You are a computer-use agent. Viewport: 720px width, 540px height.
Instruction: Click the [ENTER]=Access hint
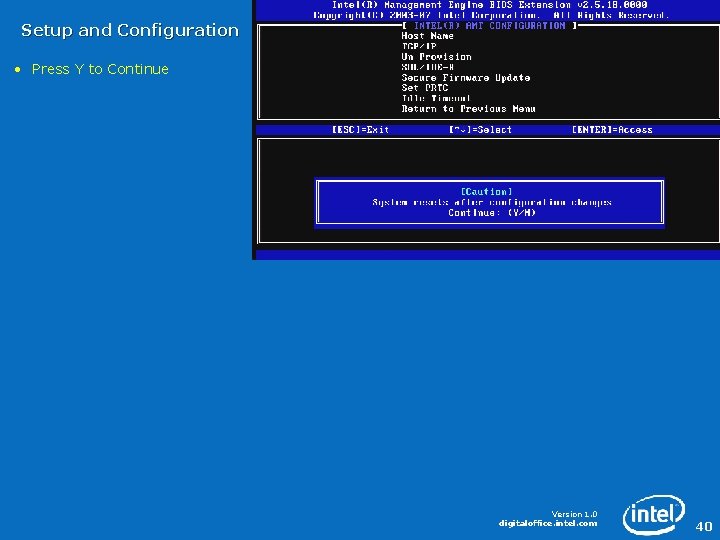[612, 130]
